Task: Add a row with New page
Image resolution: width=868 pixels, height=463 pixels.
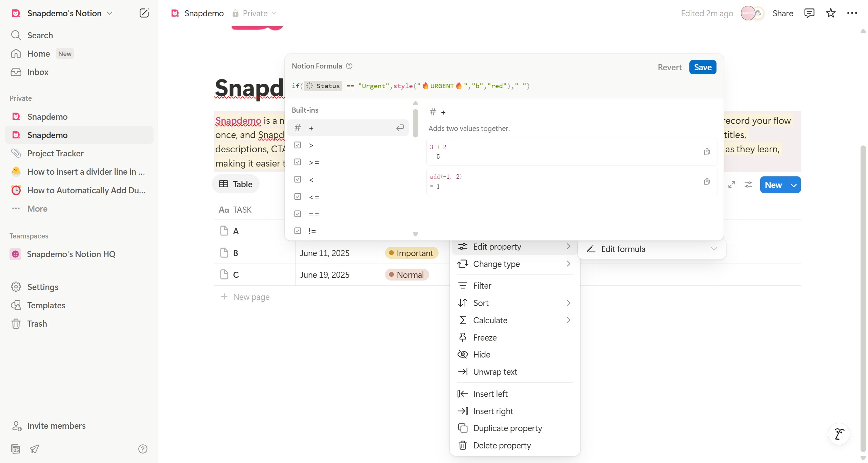Action: (245, 297)
